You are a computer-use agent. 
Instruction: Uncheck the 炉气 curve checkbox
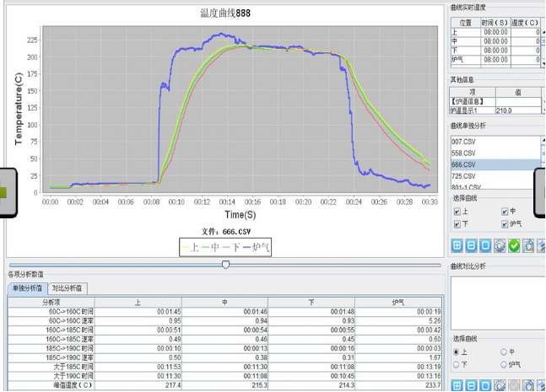click(x=505, y=224)
